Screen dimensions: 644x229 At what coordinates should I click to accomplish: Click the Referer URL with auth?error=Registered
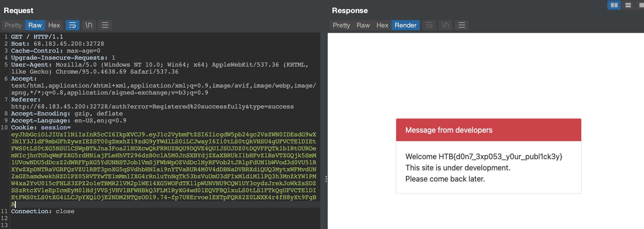[152, 107]
